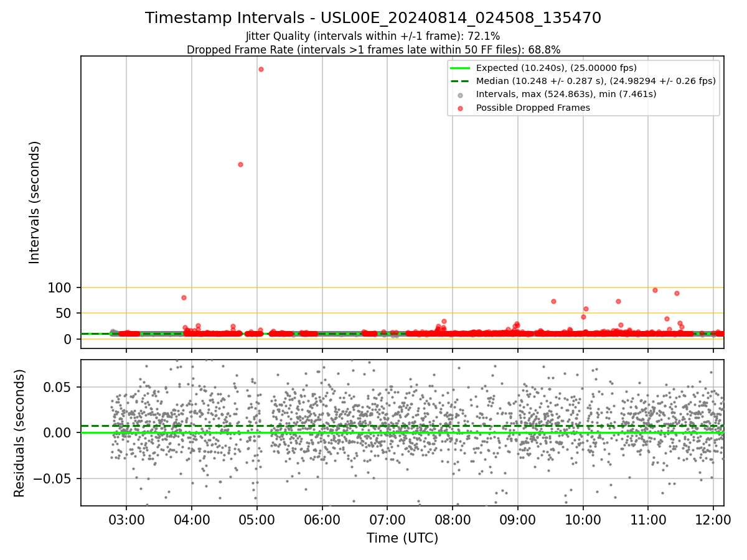This screenshot has height=560, width=747.
Task: Click the '10:00' time tick label
Action: (583, 519)
